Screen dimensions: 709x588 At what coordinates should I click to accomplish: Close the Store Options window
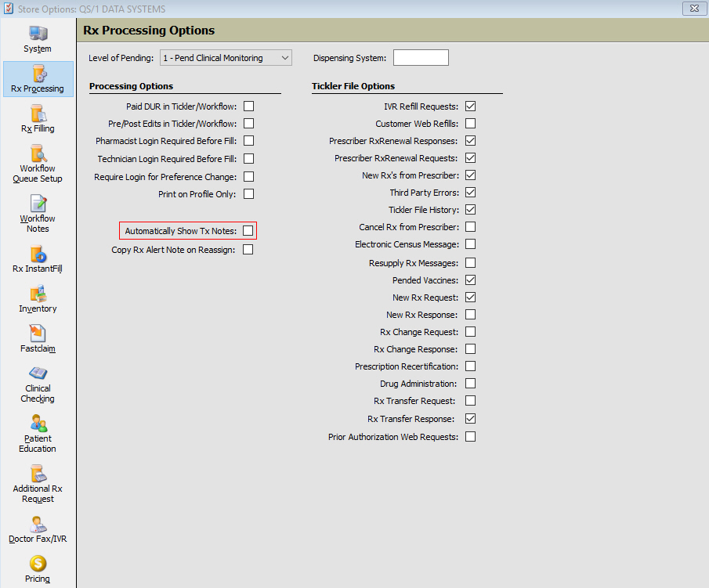pos(693,9)
